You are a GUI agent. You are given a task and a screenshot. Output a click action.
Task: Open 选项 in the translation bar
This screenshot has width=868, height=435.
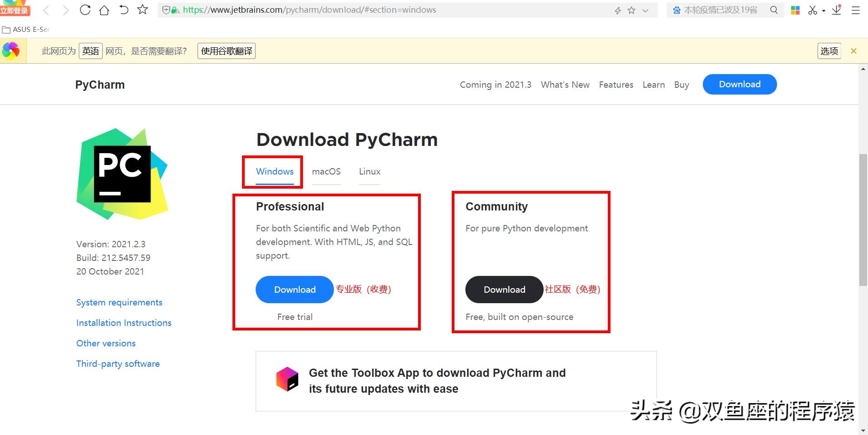[x=829, y=51]
